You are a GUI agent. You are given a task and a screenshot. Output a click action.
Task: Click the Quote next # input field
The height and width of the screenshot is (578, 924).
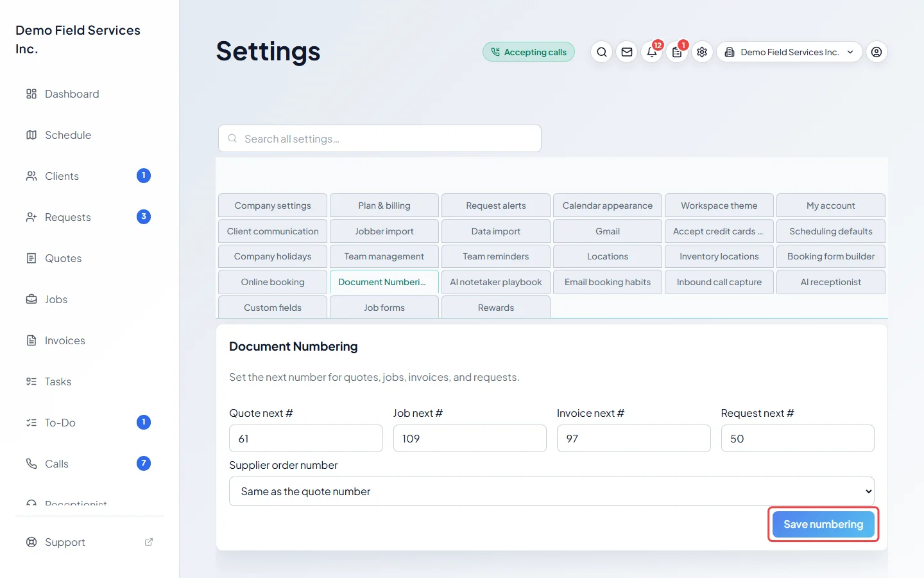coord(306,439)
